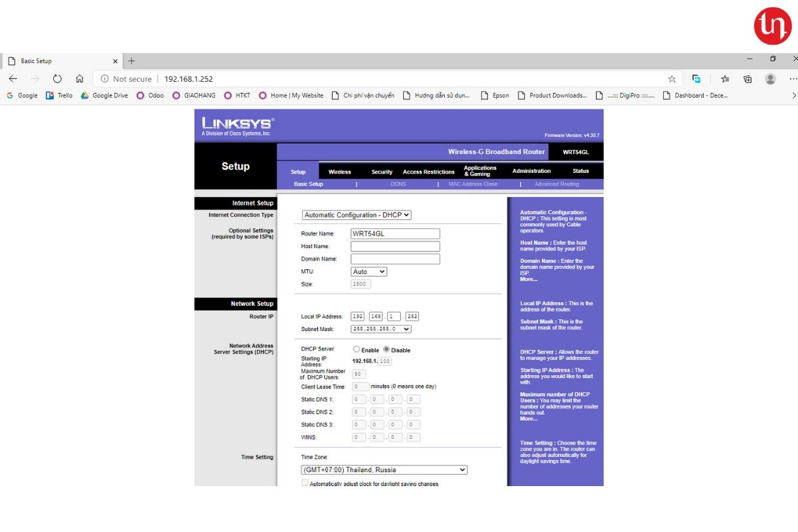Open the translate icon in the toolbar

(696, 78)
